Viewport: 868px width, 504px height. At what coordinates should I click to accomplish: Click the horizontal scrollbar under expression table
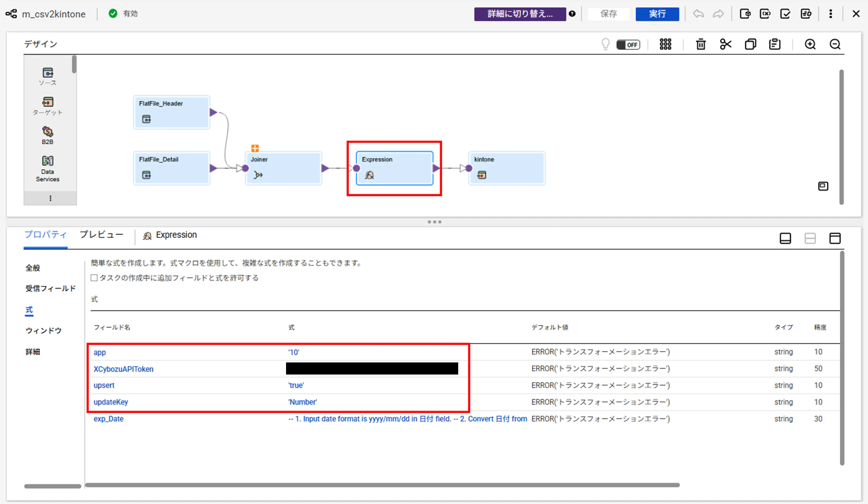click(x=382, y=485)
